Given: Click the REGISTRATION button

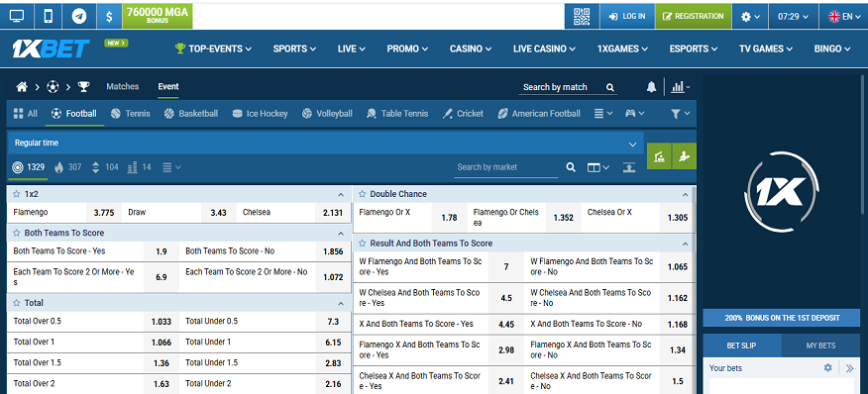Looking at the screenshot, I should [x=693, y=17].
